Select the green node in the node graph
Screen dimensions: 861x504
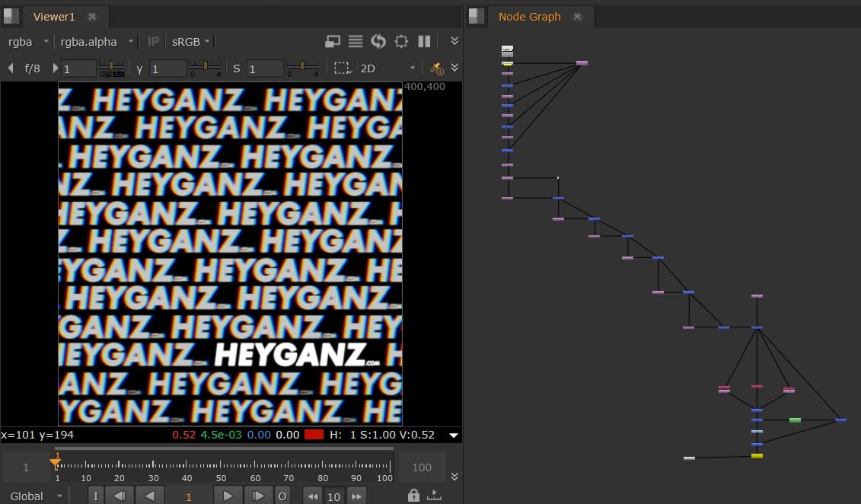click(x=795, y=420)
